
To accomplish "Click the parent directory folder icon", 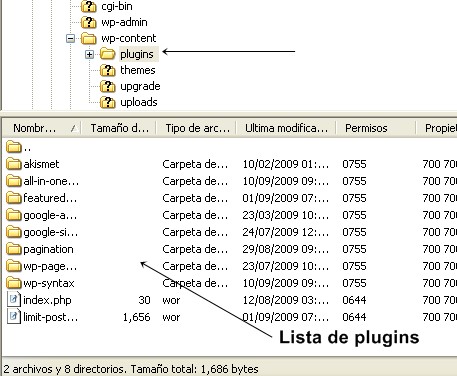I will point(14,147).
